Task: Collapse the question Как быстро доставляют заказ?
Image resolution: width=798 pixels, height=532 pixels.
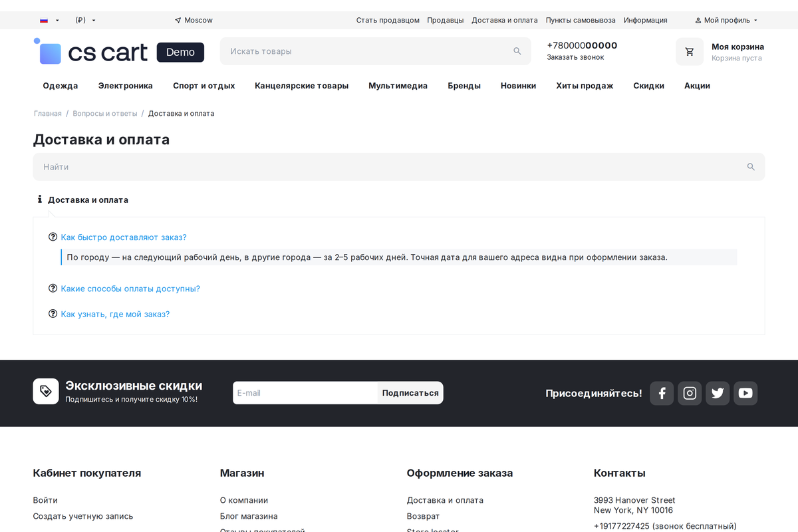Action: coord(124,237)
